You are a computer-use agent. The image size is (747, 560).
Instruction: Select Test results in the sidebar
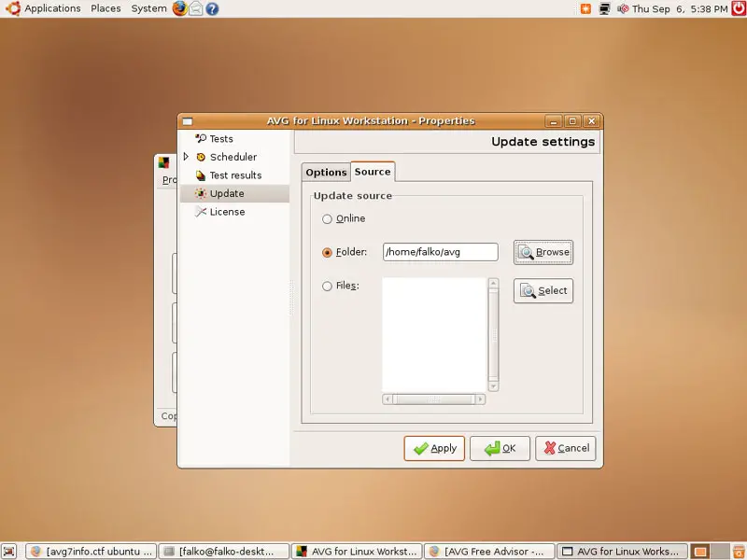(235, 175)
